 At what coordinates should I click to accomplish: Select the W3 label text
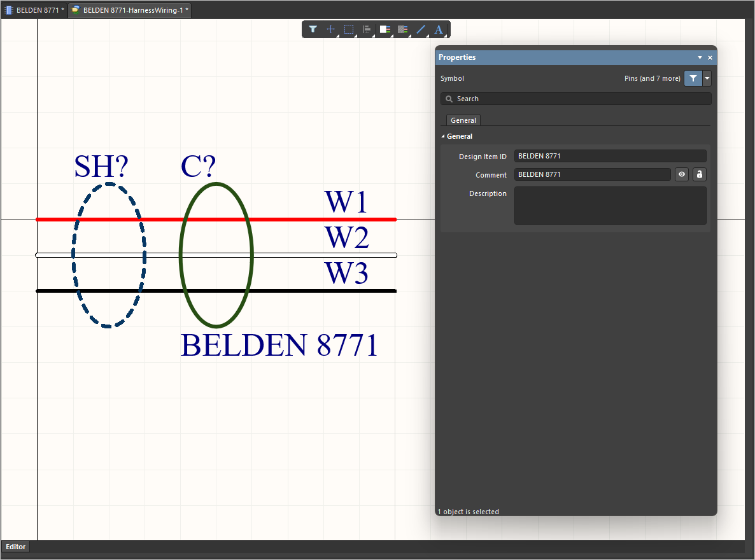coord(347,273)
